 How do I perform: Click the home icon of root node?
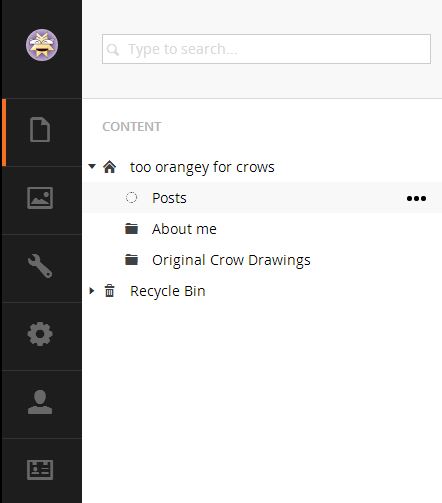[x=110, y=167]
